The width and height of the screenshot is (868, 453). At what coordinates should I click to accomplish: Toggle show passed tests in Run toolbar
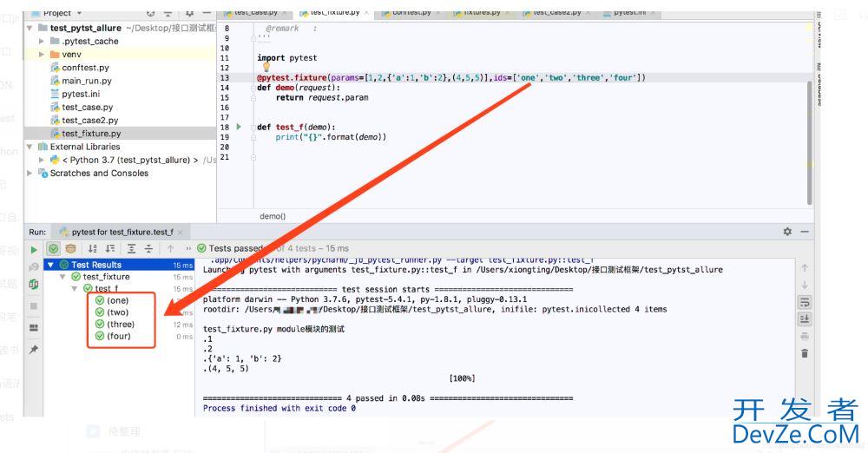pyautogui.click(x=53, y=249)
